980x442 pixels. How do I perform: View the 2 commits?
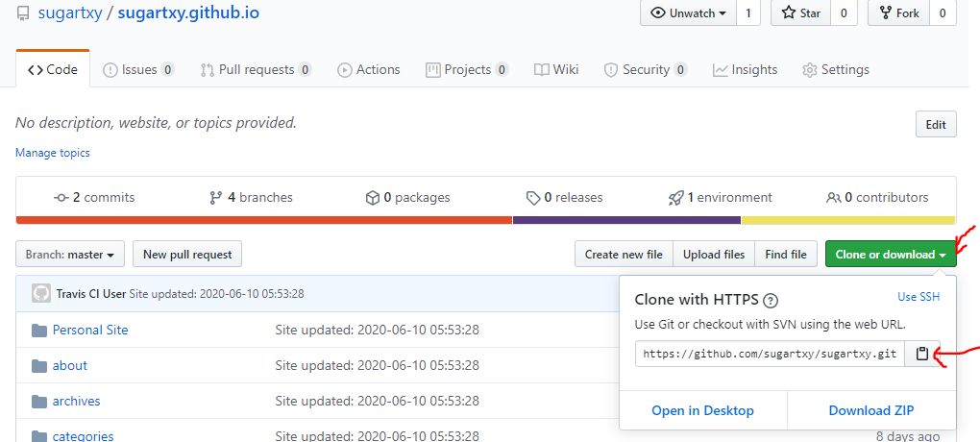tap(94, 198)
